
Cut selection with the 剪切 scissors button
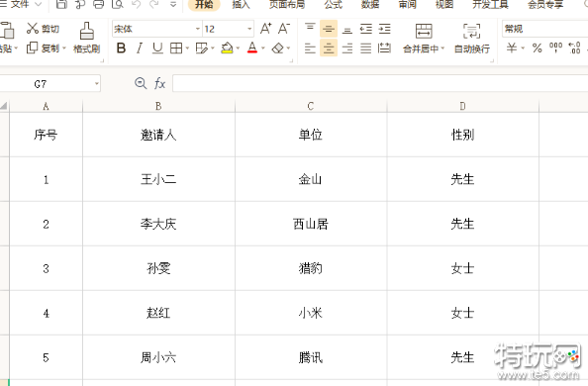[x=43, y=29]
